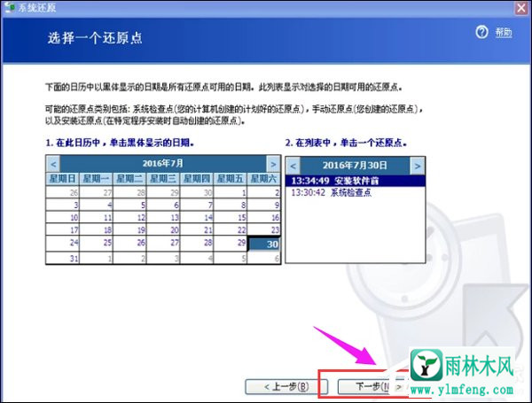Screen dimensions: 532x403
Task: Select July 29 in the calendar
Action: (x=231, y=243)
